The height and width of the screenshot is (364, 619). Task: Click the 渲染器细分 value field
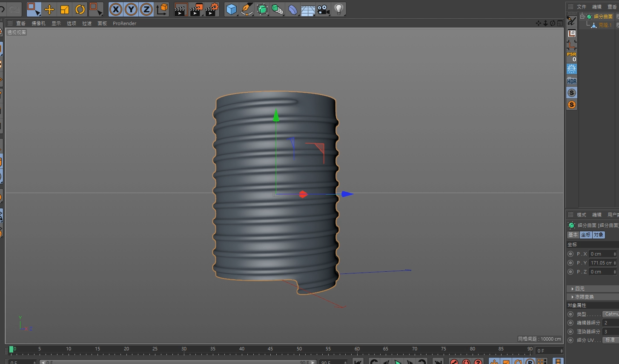[x=610, y=332]
